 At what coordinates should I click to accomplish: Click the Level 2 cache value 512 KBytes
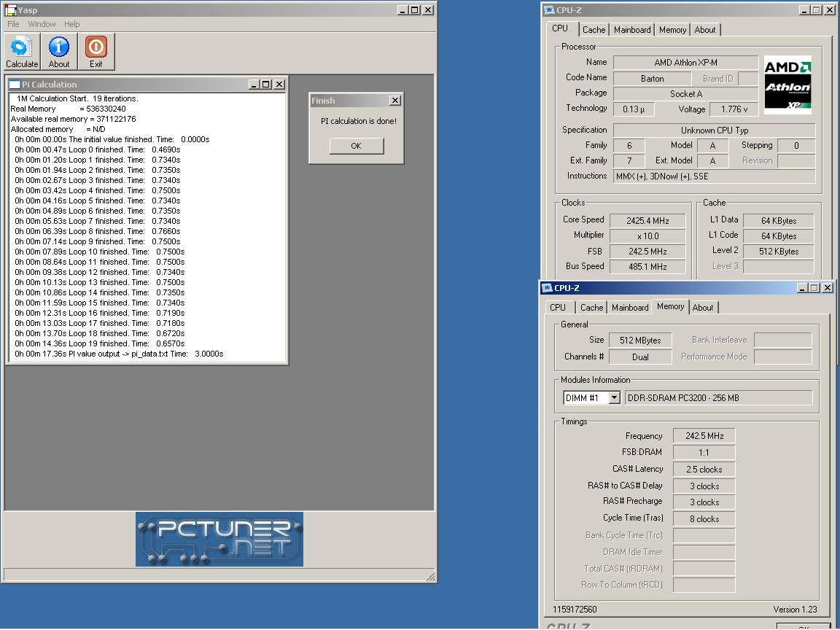pos(779,252)
